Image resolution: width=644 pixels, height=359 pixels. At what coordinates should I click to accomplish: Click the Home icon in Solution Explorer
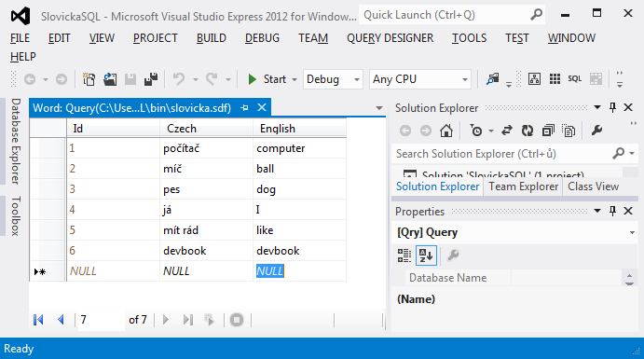pos(446,131)
